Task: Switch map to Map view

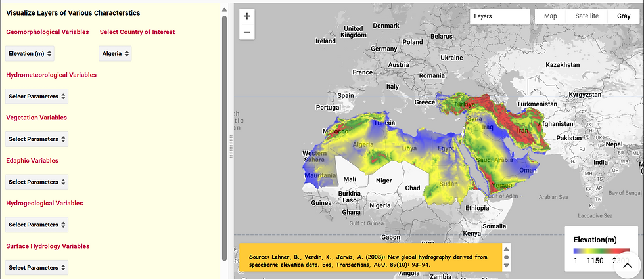Action: [x=551, y=16]
